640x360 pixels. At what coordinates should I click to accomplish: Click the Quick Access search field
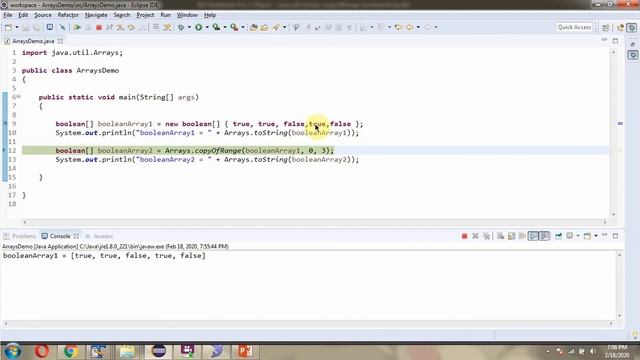coord(574,27)
